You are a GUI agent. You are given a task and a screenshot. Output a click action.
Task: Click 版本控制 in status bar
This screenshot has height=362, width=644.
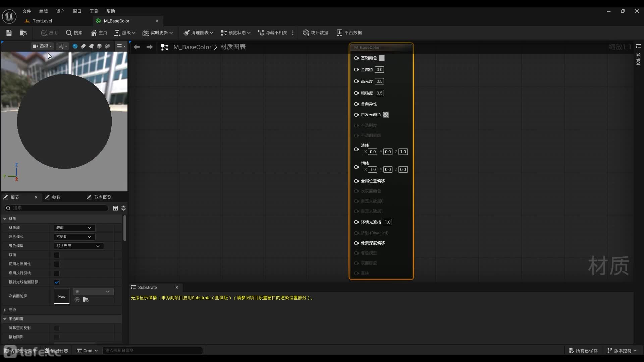(622, 351)
